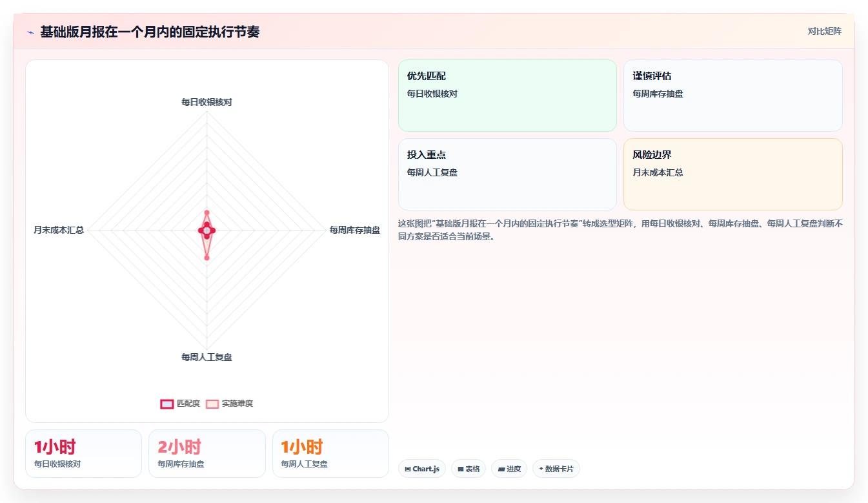Select the 投入重点 card
The width and height of the screenshot is (868, 503).
tap(507, 174)
